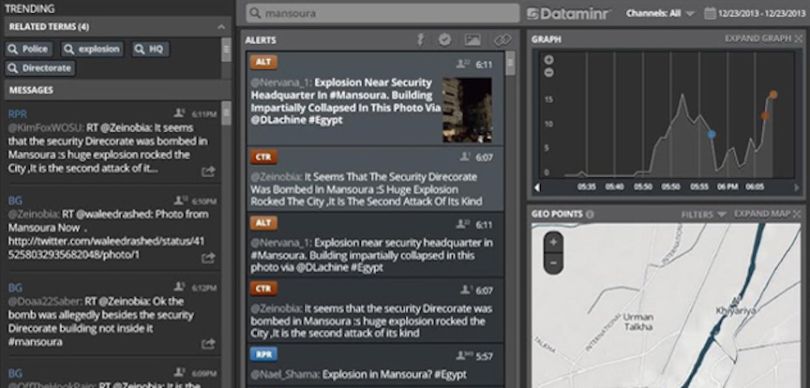
Task: Select the explosion related term
Action: click(x=92, y=49)
